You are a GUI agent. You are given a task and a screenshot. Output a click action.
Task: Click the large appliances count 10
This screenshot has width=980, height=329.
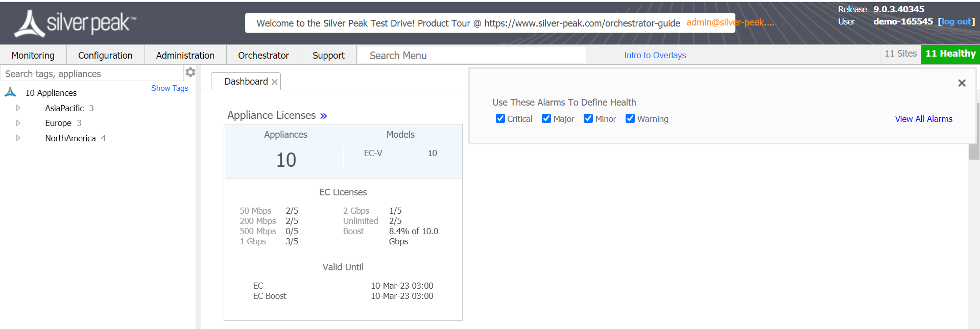286,160
